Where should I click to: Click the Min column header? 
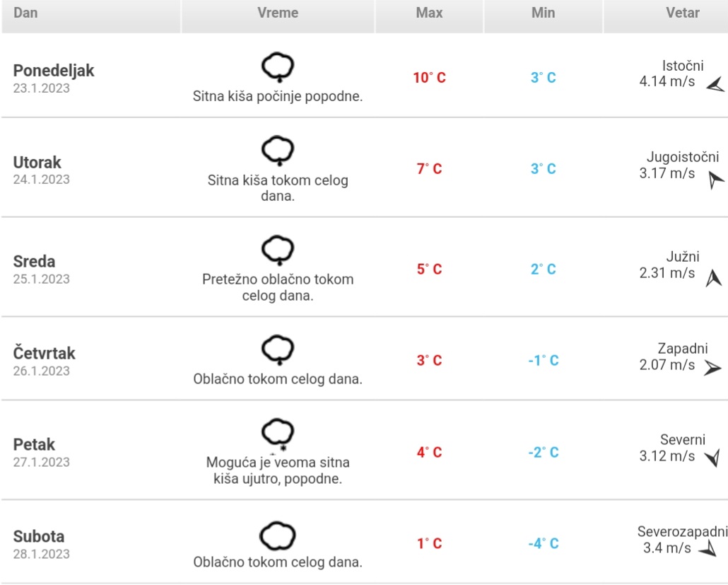(544, 13)
